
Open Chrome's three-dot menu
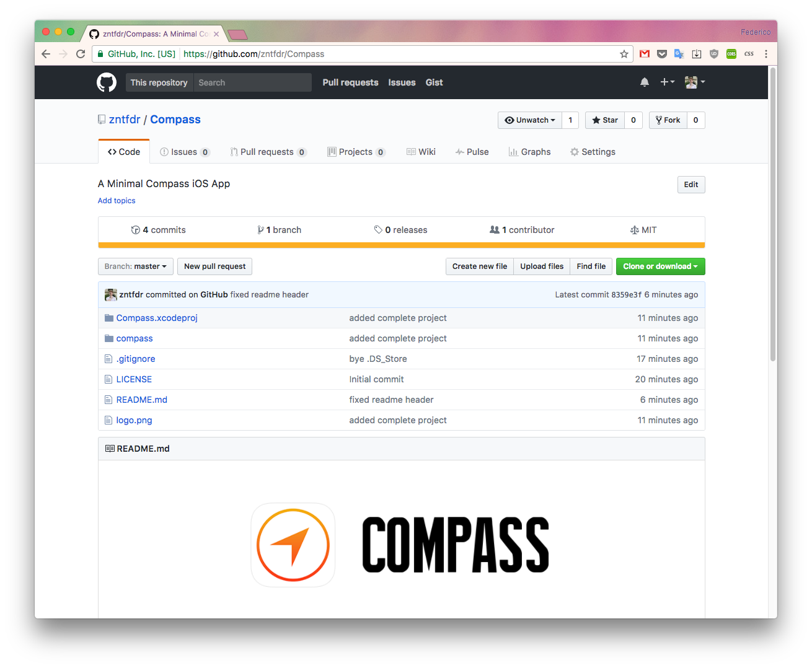click(x=766, y=54)
